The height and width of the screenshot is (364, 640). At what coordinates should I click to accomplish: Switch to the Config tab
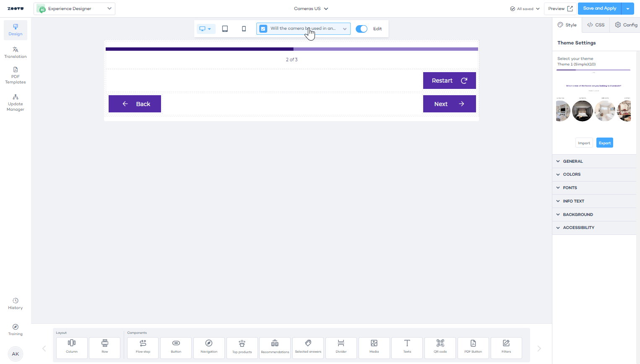(x=626, y=25)
